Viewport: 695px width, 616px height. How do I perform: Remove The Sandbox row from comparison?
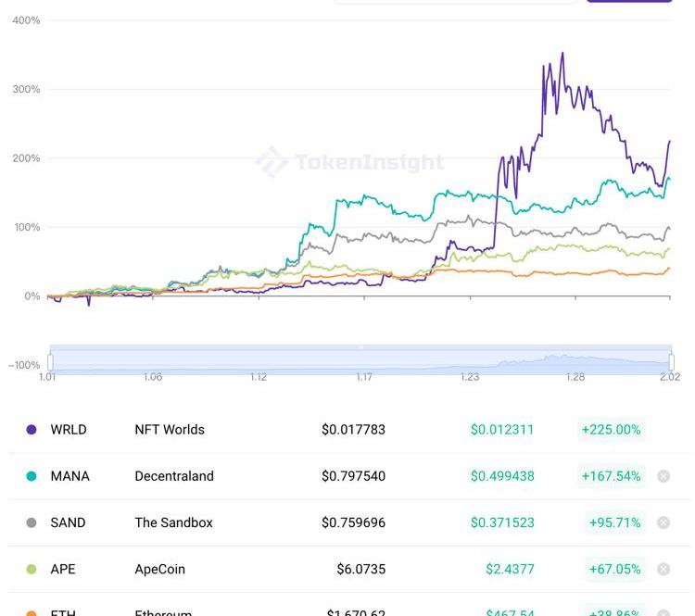tap(663, 522)
